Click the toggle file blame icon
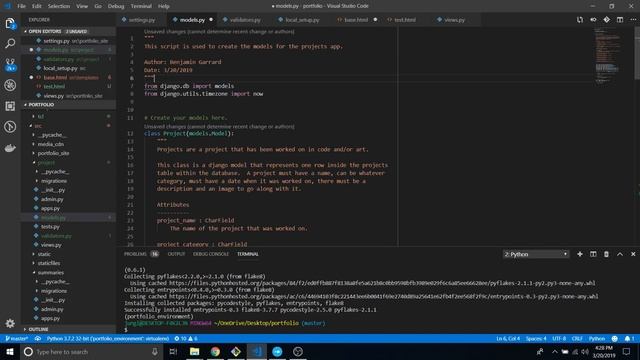This screenshot has height=360, width=640. [593, 20]
